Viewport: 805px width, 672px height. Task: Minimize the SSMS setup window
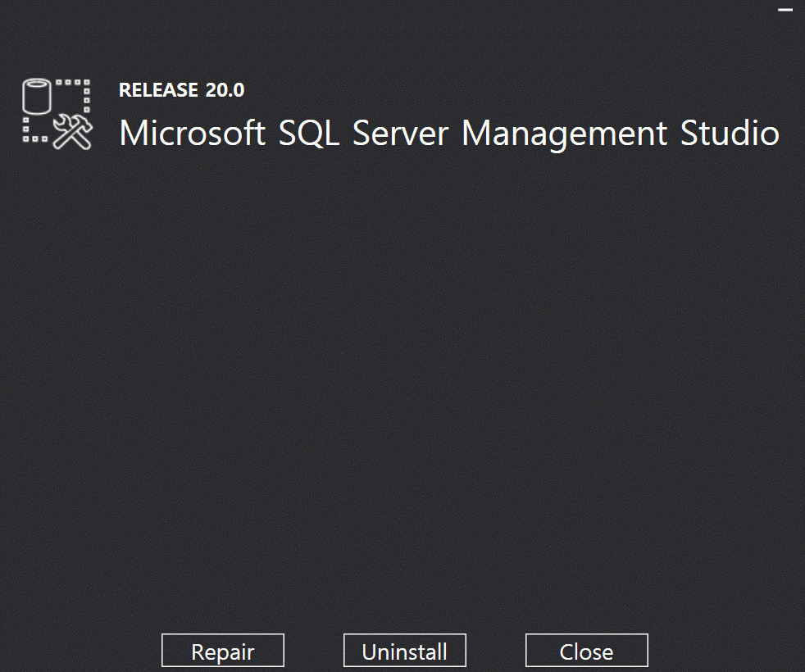click(x=785, y=10)
